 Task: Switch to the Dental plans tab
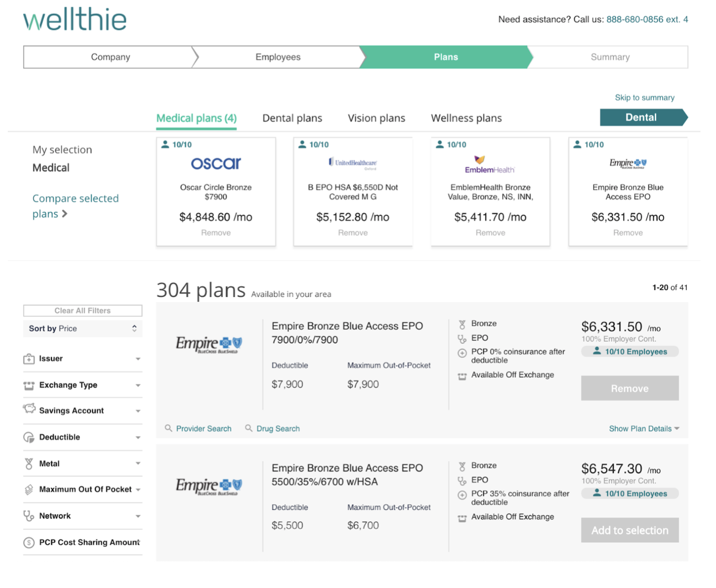292,118
